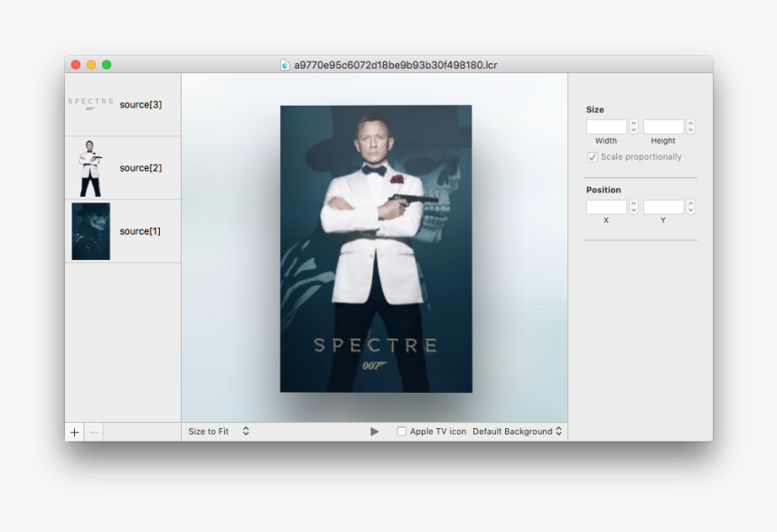Click inside the X position input field

pos(606,207)
